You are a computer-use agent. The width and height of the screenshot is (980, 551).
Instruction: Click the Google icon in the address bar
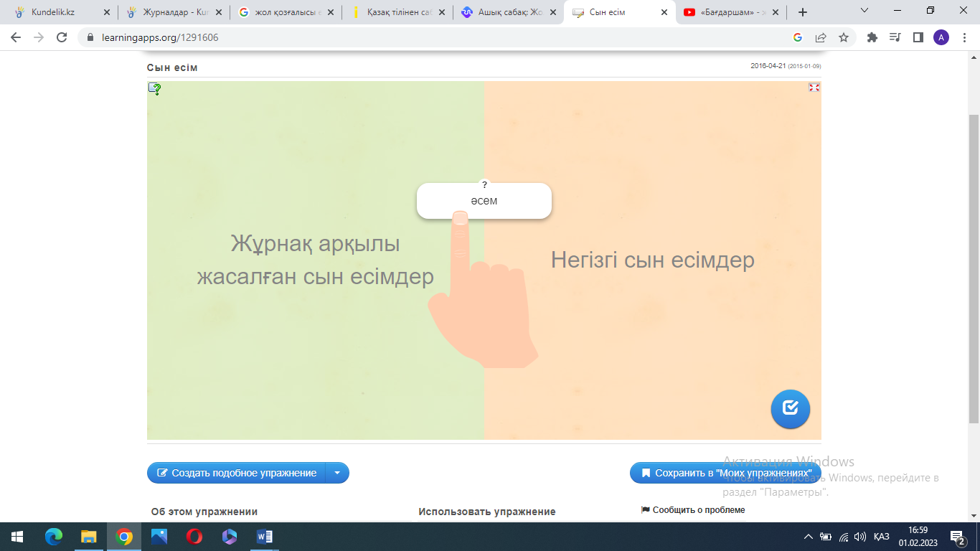coord(798,37)
